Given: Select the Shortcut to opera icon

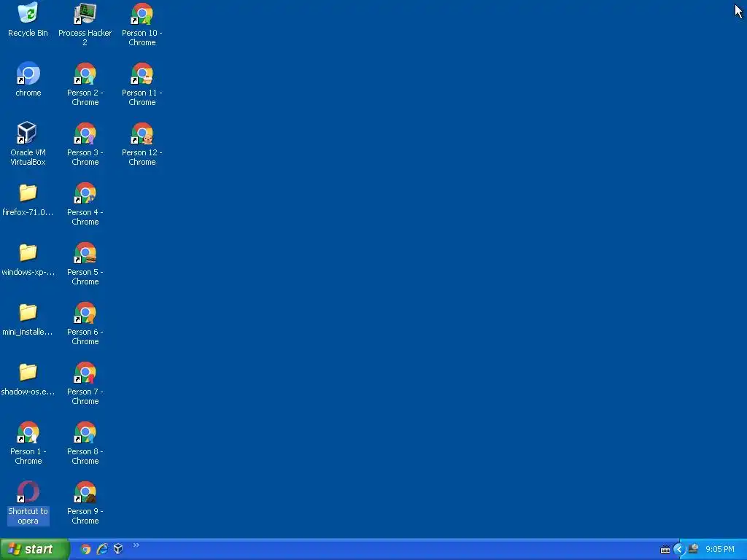Looking at the screenshot, I should (x=28, y=502).
